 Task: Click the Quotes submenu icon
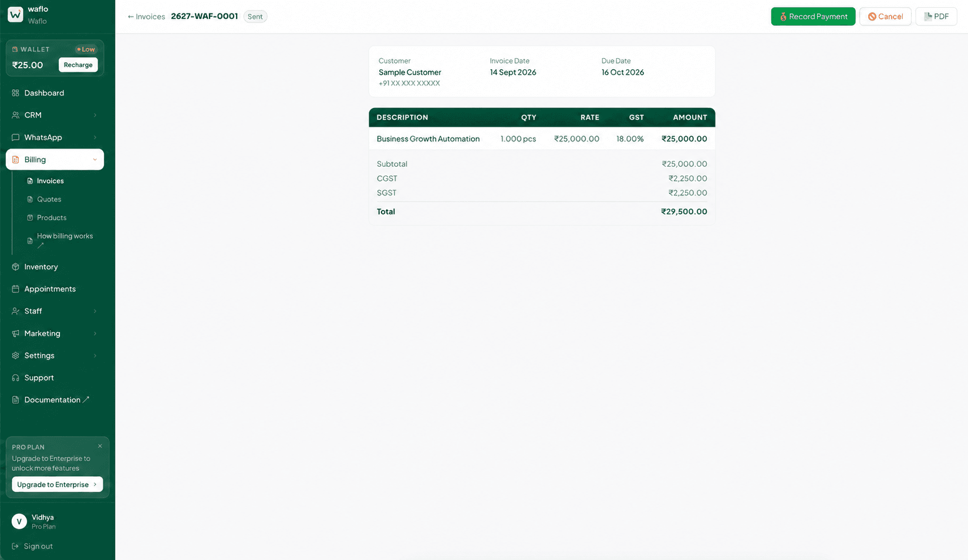pos(30,200)
